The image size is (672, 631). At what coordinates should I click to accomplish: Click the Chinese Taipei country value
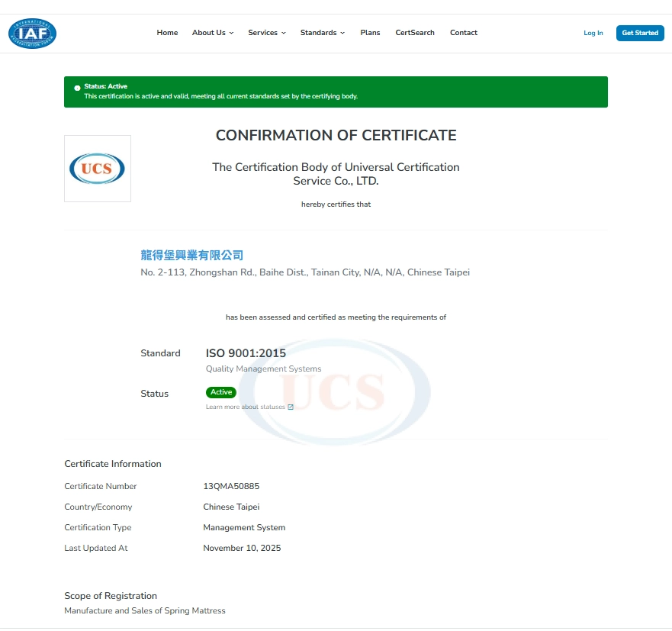tap(231, 507)
